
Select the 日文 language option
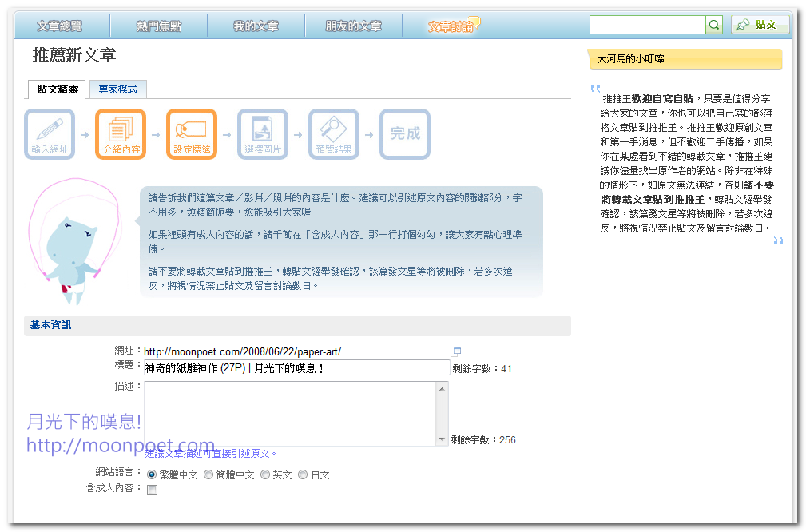[x=303, y=474]
